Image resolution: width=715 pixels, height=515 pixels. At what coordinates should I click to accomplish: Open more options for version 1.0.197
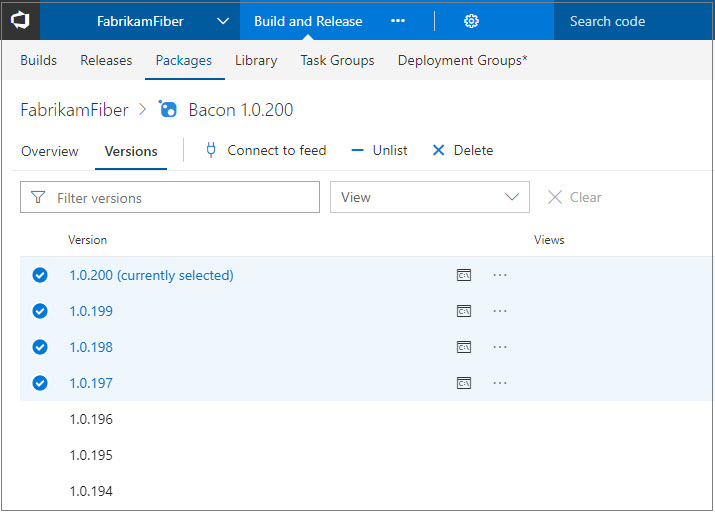(500, 383)
